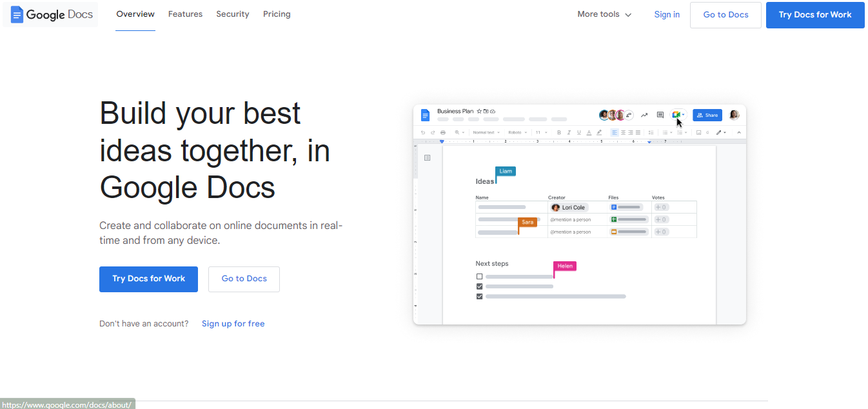Click the undo arrow in preview toolbar
Screen dimensions: 868x409
point(423,132)
